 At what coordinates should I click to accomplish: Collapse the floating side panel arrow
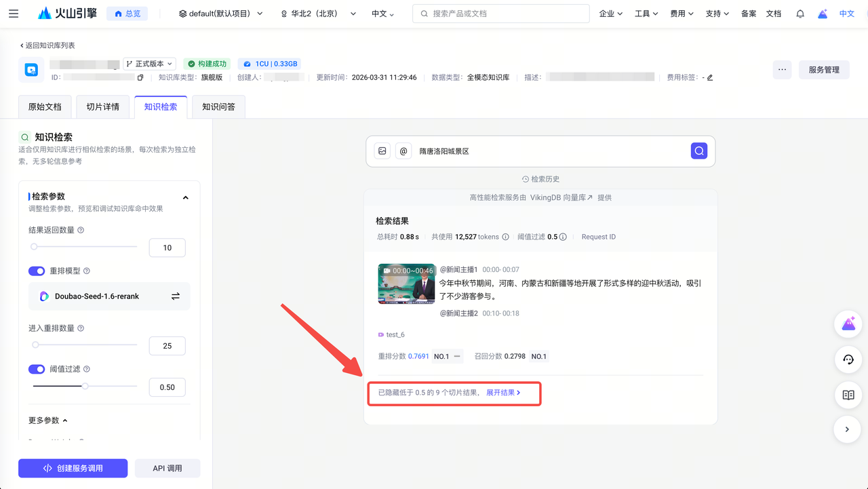[x=848, y=429]
